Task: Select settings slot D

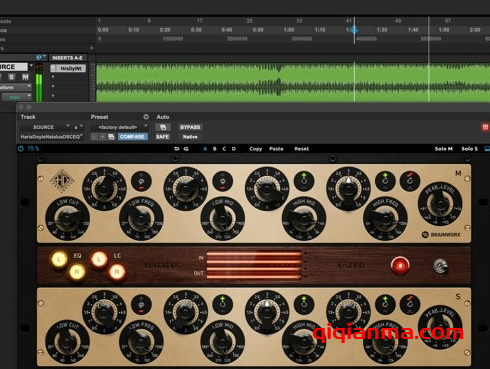Action: 234,149
